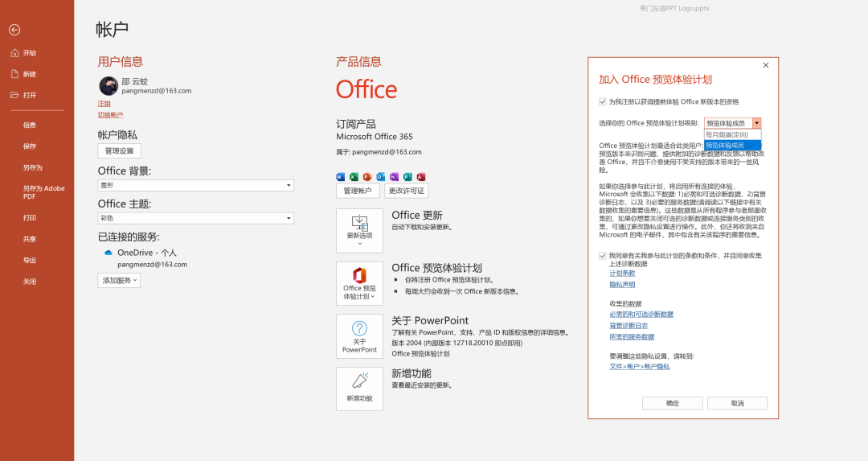This screenshot has width=868, height=461.
Task: Select 预览体验成员 in the dropdown list
Action: [732, 145]
